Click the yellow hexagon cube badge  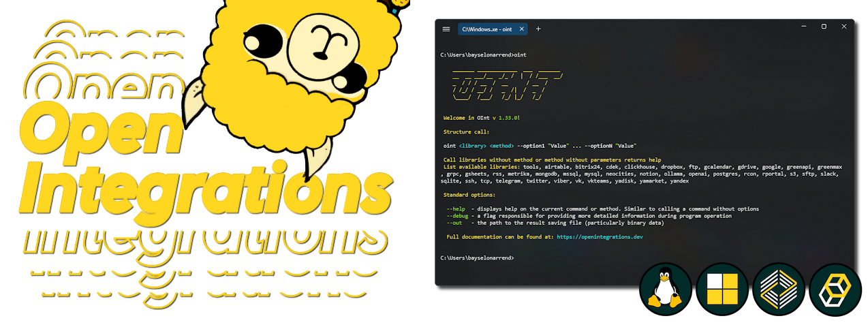[835, 290]
